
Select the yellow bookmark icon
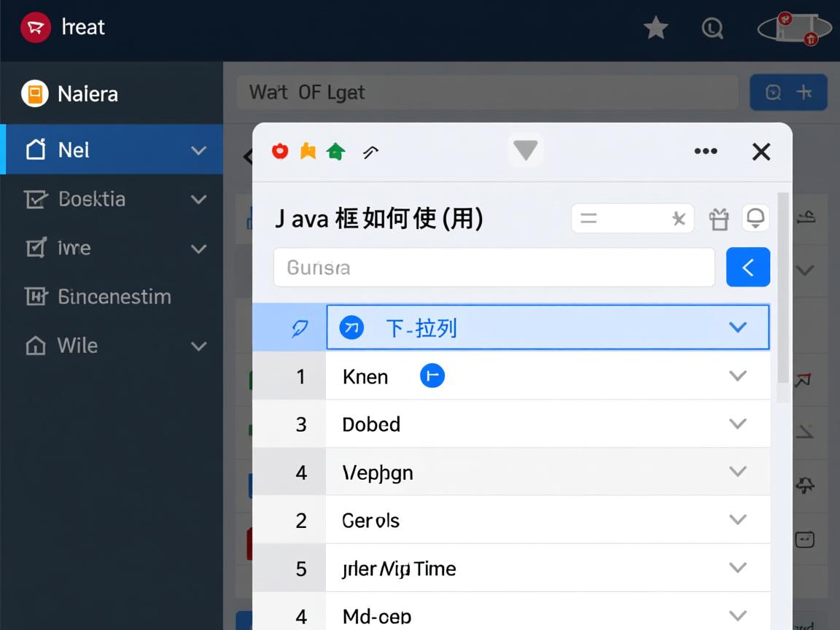pos(308,150)
